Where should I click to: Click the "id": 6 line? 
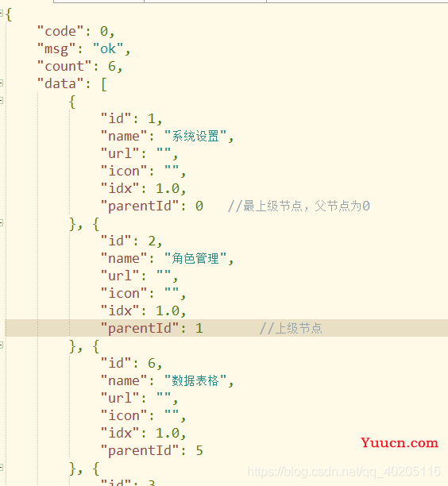[x=131, y=363]
